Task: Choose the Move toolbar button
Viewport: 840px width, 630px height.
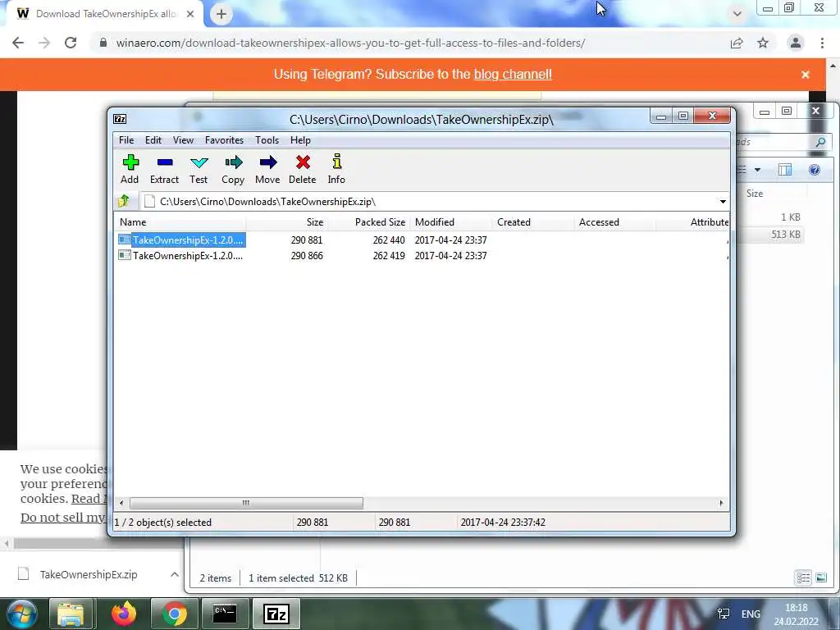Action: coord(267,169)
